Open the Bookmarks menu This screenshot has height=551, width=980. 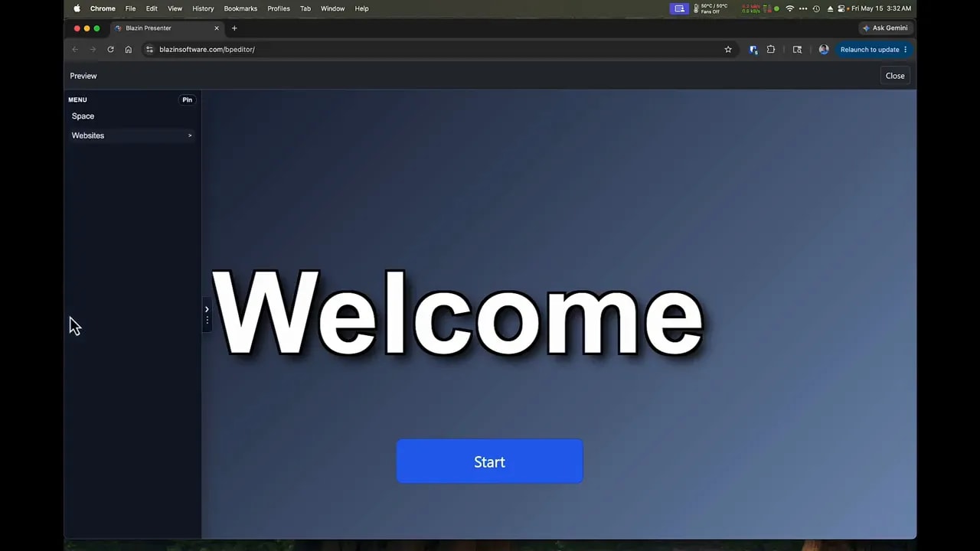tap(240, 8)
